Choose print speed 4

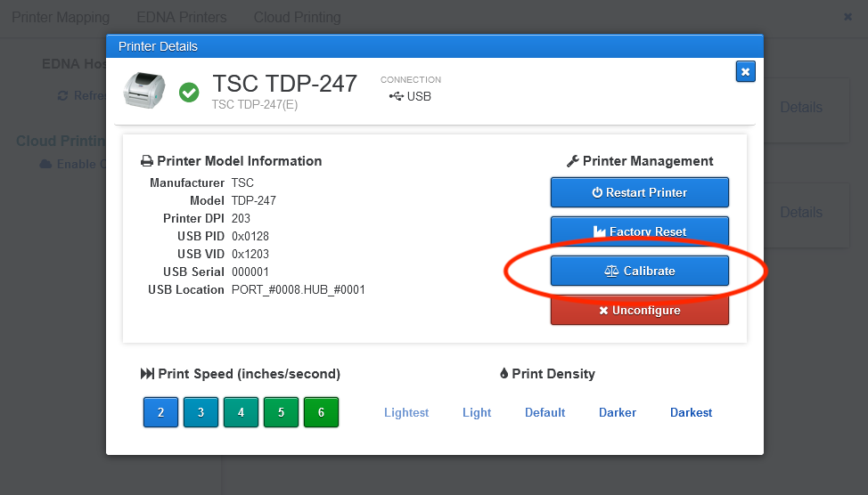[241, 412]
